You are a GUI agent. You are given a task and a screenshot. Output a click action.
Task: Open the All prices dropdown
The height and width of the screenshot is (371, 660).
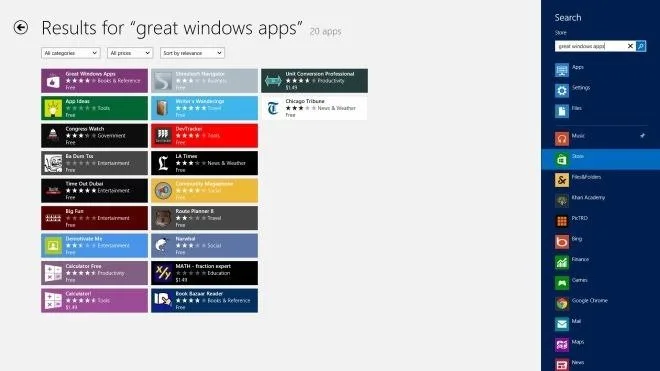coord(130,53)
